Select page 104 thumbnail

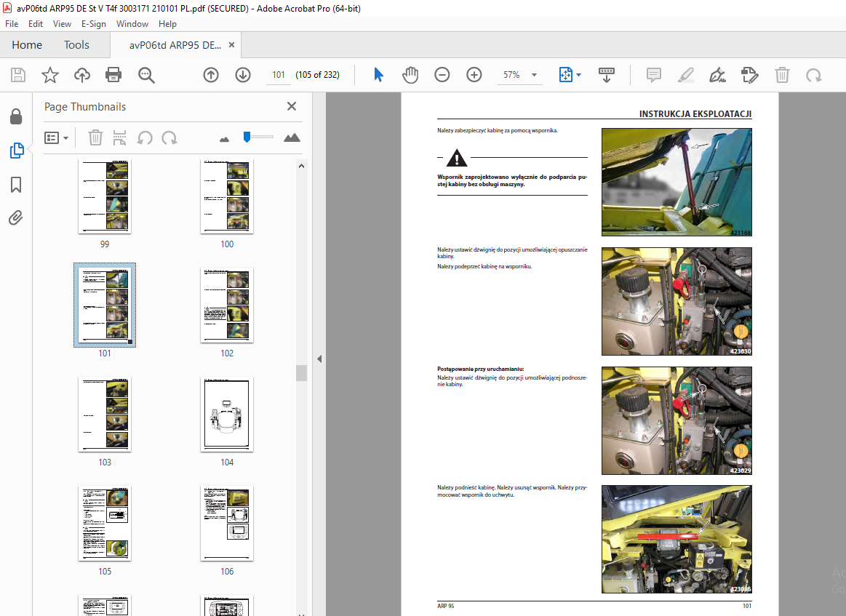pyautogui.click(x=227, y=415)
